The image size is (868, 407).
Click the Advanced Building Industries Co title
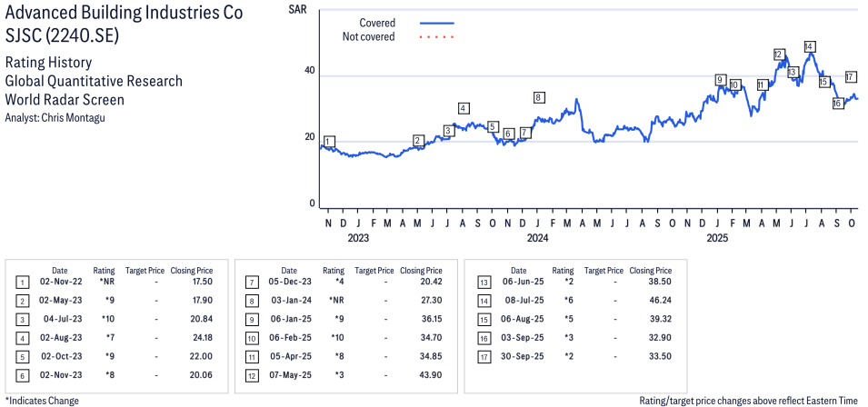(x=124, y=15)
